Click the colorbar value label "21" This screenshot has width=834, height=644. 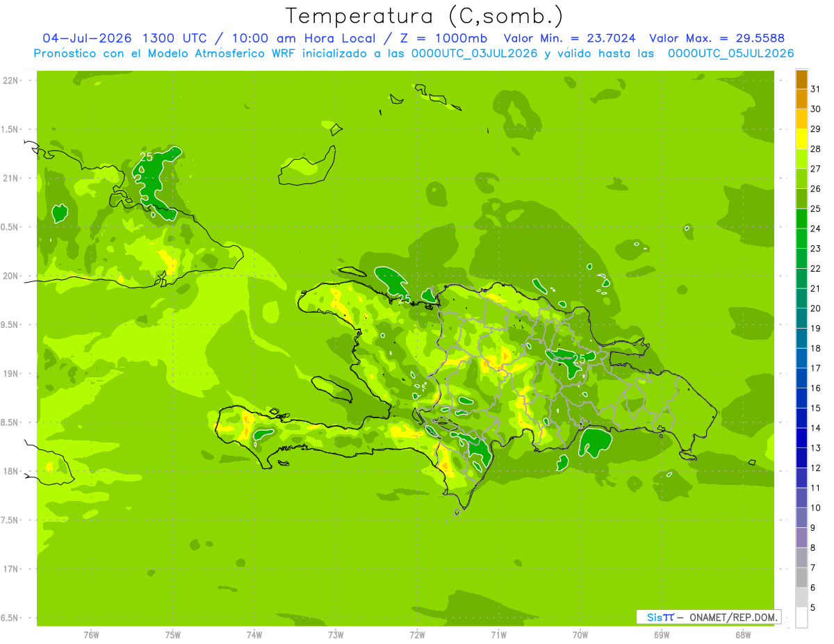817,288
